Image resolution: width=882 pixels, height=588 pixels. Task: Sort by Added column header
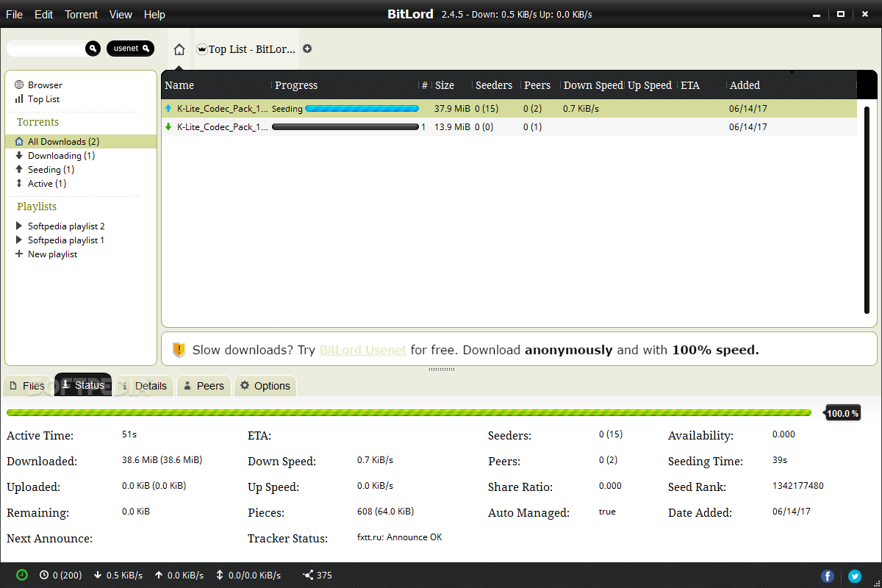tap(745, 85)
